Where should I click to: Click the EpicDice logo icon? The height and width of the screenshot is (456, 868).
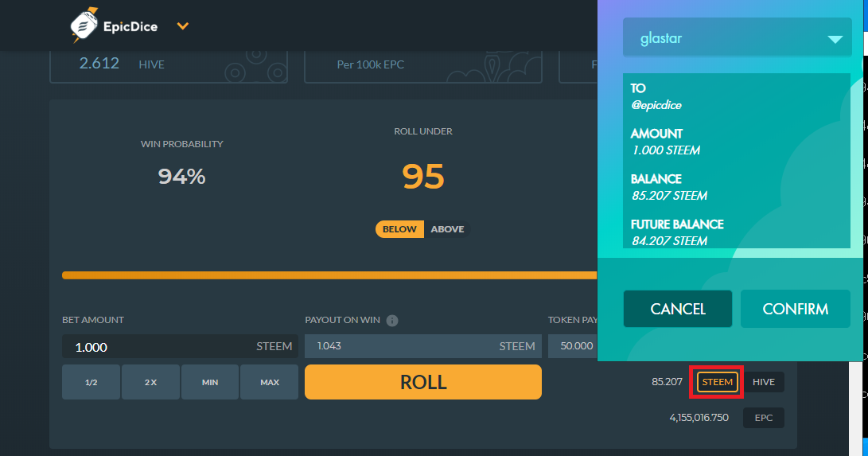pos(84,26)
